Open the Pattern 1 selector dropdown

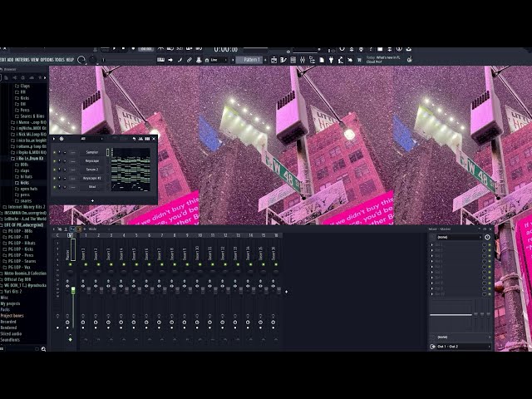click(x=250, y=60)
